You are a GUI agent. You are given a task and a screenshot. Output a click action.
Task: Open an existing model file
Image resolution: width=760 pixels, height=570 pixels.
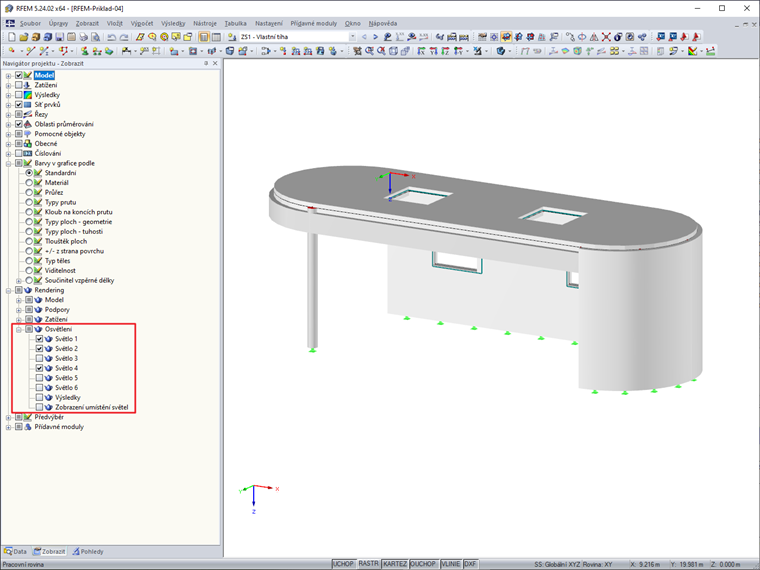tap(24, 37)
